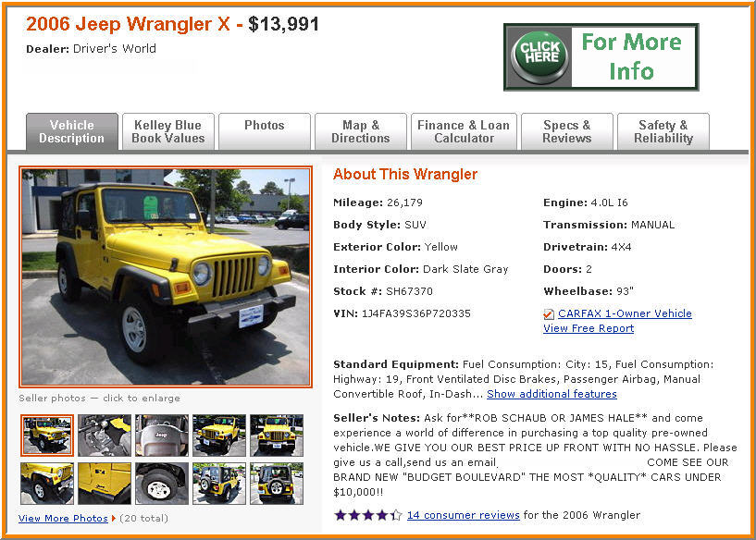Switch to the Kelley Blue Book Values tab
The image size is (756, 540).
pyautogui.click(x=168, y=131)
